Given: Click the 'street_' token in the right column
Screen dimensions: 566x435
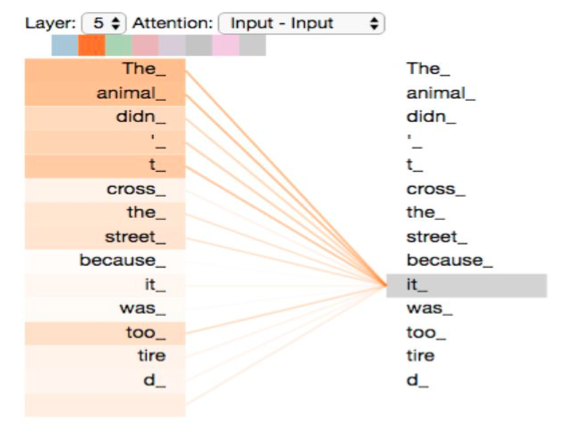Looking at the screenshot, I should [x=437, y=237].
